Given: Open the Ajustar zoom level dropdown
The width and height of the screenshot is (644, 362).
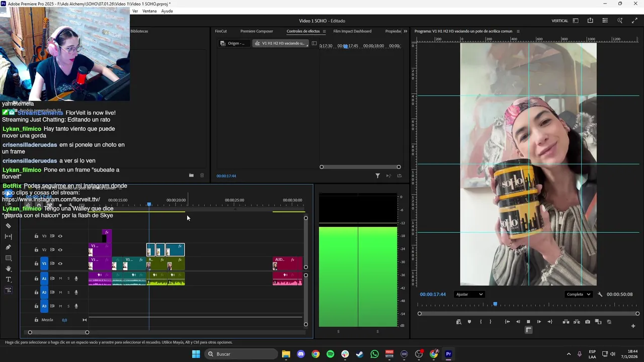Looking at the screenshot, I should pos(469,295).
